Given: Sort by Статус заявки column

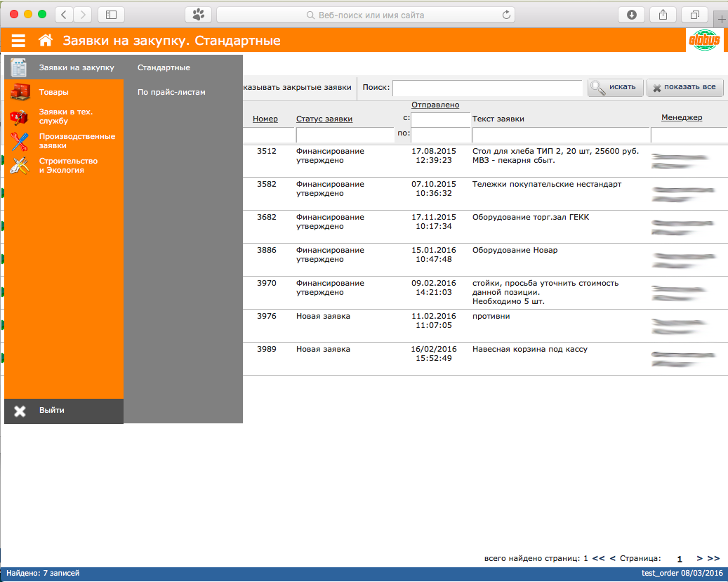Looking at the screenshot, I should (x=324, y=119).
